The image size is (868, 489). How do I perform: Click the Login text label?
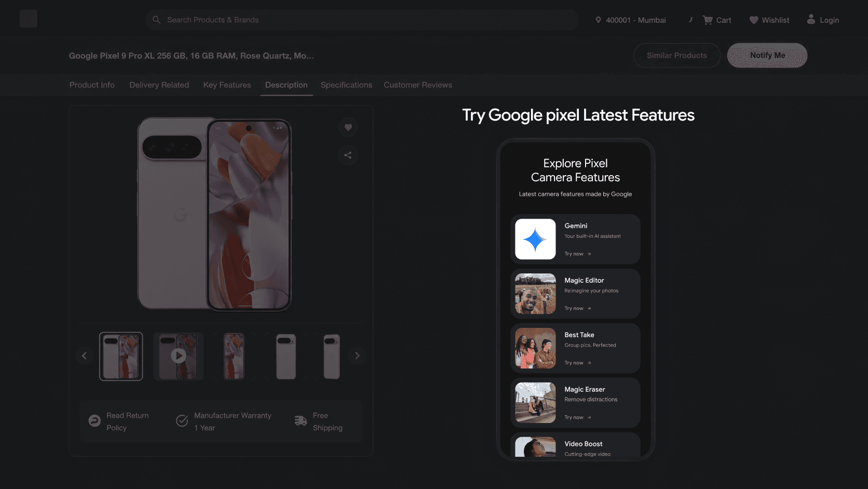click(829, 20)
